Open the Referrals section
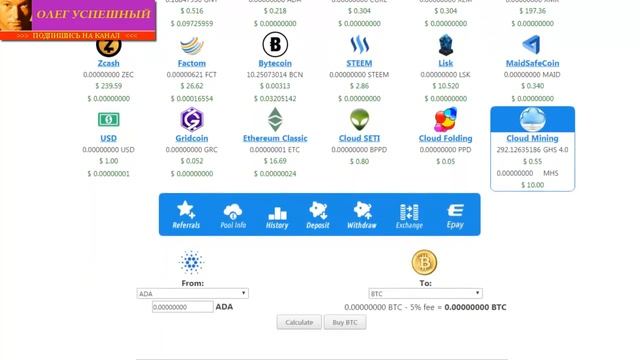 click(186, 215)
